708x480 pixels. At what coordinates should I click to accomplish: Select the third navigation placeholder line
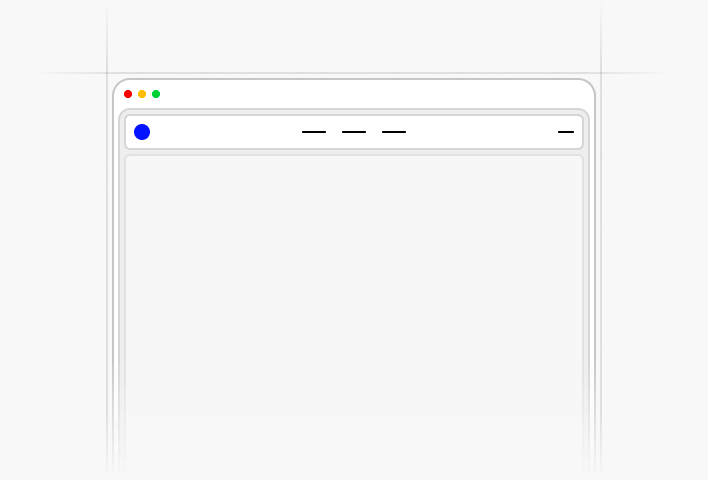394,132
